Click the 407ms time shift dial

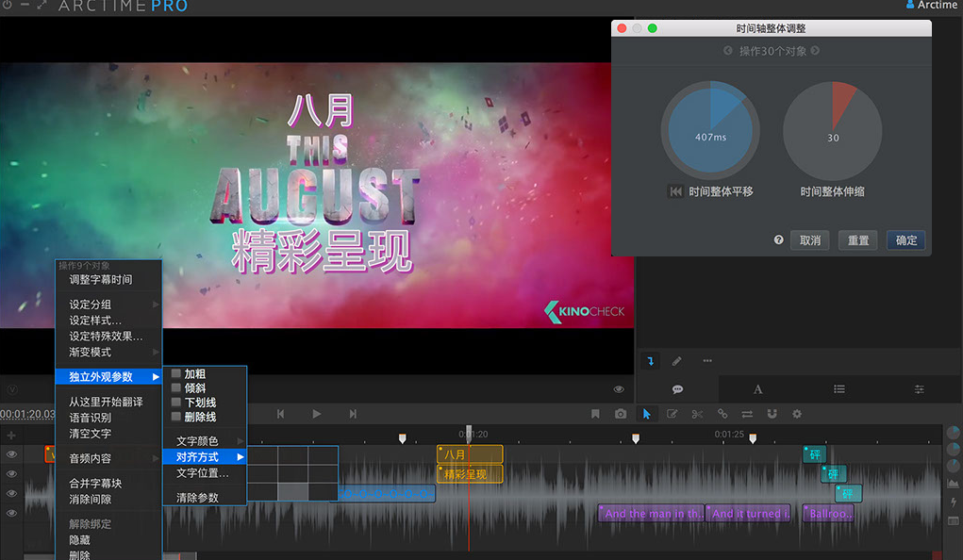click(710, 130)
